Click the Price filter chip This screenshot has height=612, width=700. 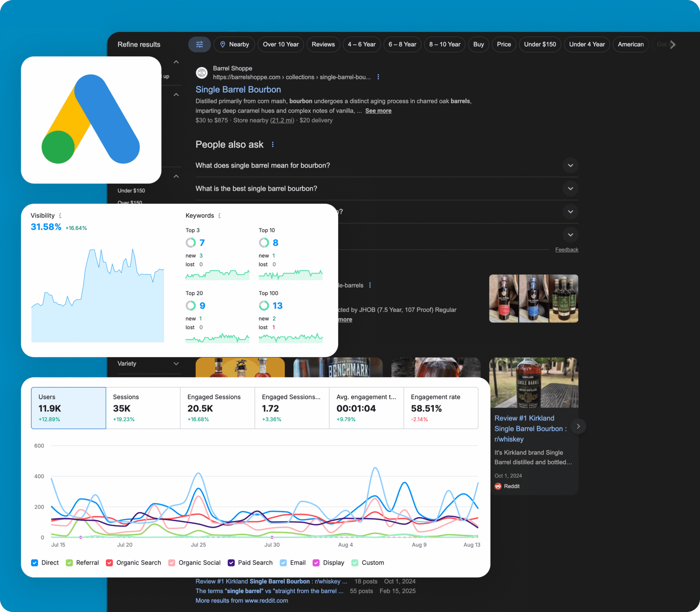click(504, 44)
